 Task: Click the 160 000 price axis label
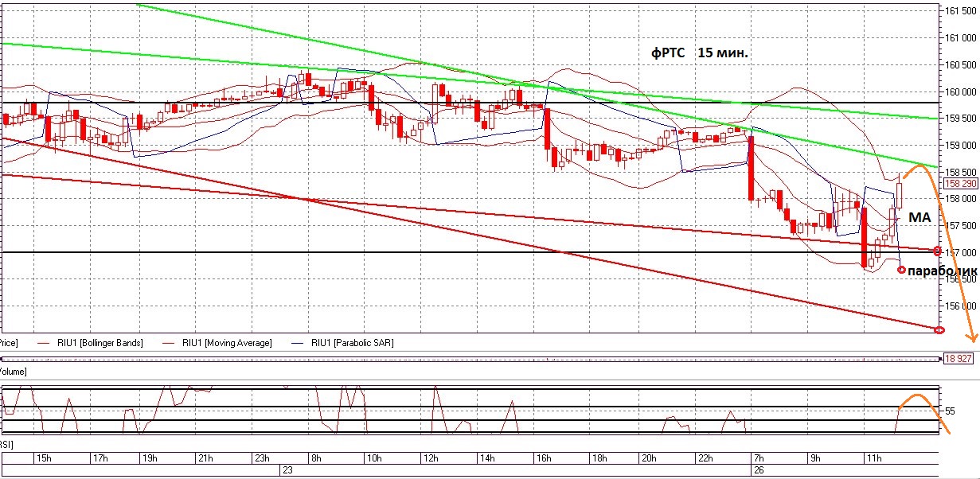961,92
